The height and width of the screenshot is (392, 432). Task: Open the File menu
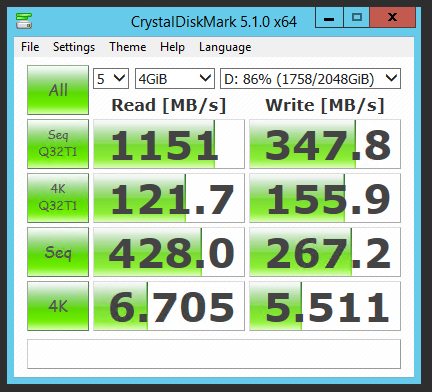coord(30,47)
